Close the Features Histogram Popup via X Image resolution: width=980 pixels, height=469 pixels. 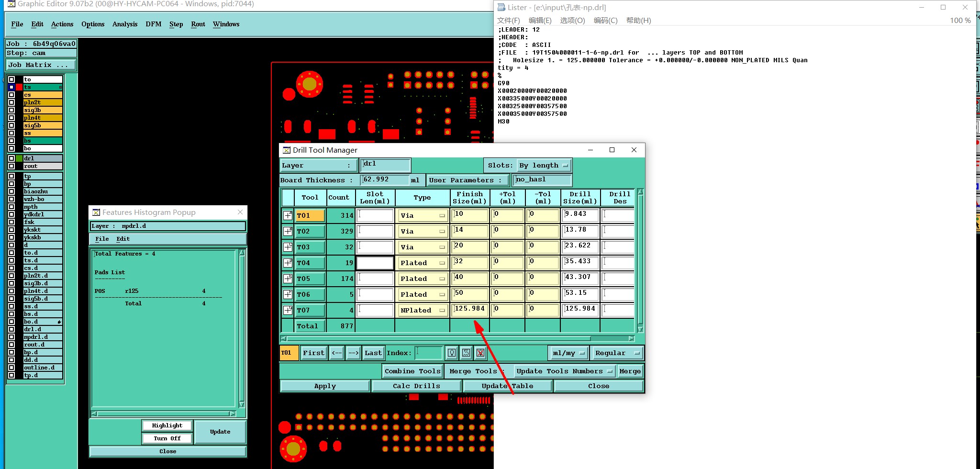click(240, 212)
